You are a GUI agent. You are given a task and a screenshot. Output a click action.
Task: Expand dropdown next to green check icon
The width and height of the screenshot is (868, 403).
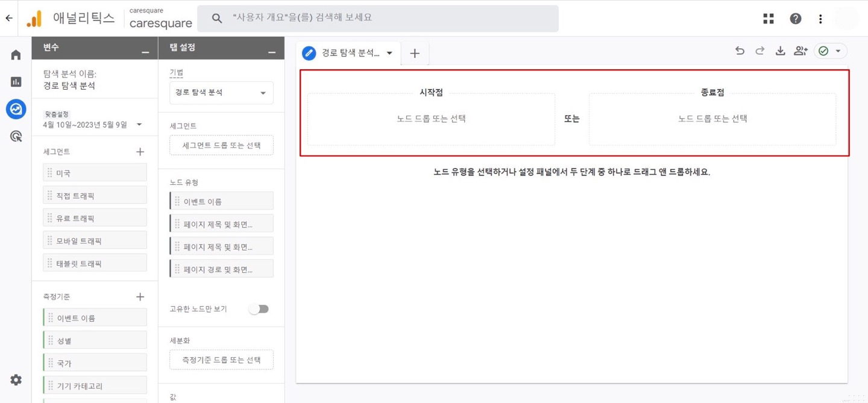tap(838, 51)
